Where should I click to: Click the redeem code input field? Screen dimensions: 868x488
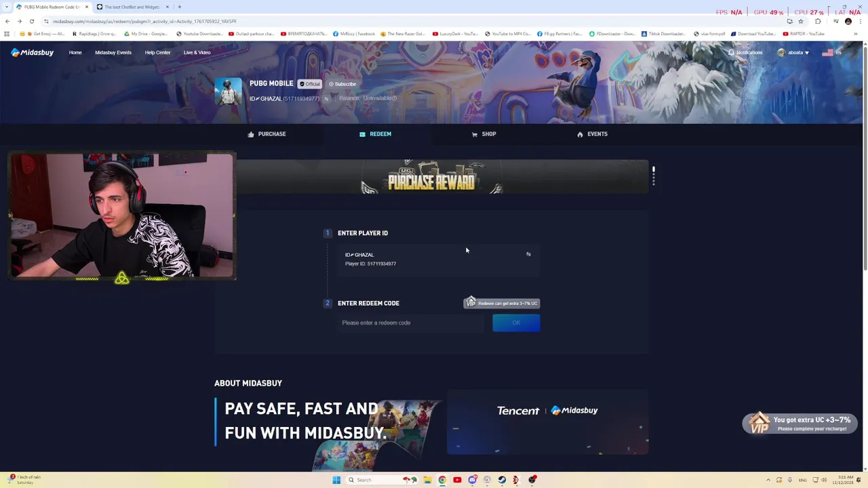pos(412,323)
